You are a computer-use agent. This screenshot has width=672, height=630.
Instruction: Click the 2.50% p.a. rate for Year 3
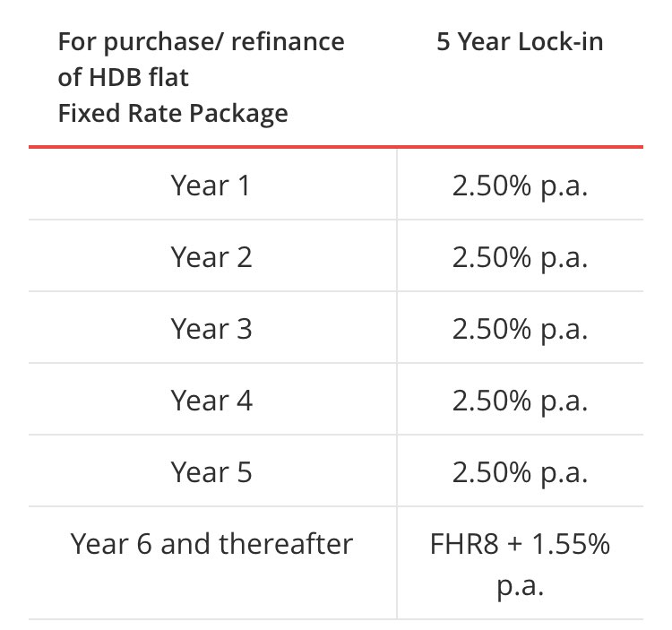[x=520, y=329]
